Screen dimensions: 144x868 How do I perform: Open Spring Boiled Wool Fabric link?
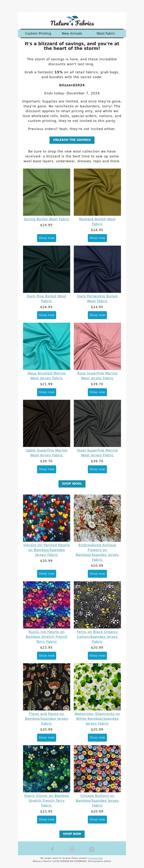[46, 219]
